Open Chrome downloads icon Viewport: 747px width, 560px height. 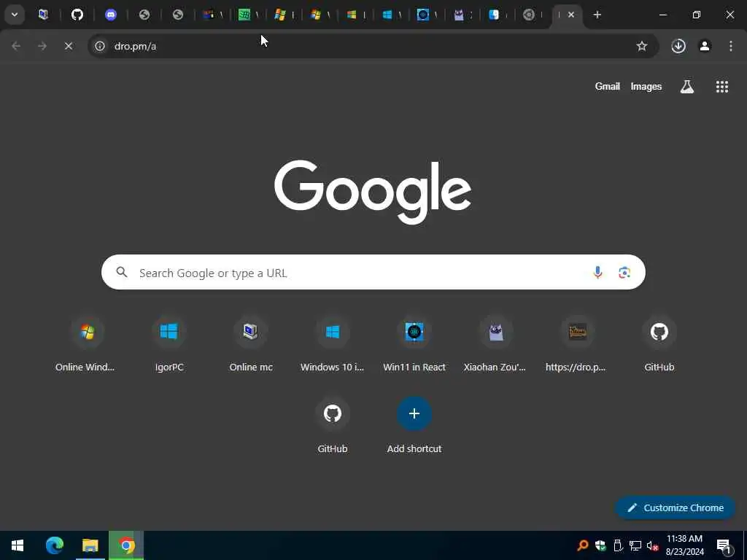[x=678, y=46]
